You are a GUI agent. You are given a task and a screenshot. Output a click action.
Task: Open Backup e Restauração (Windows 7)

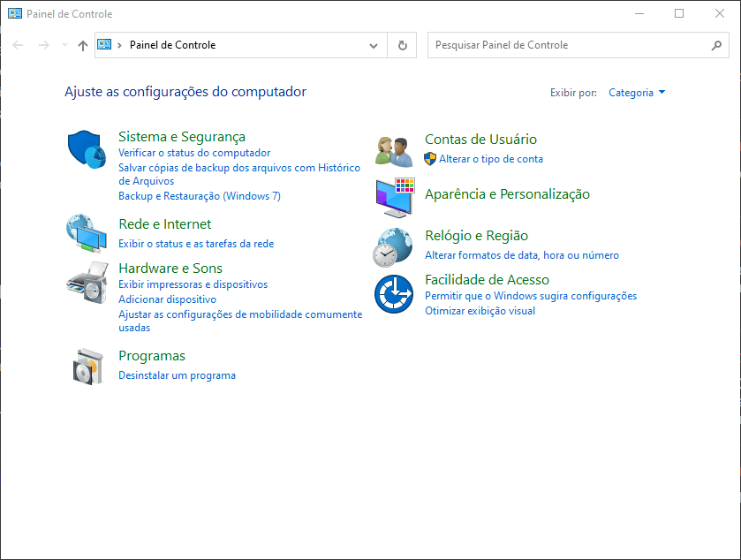click(200, 196)
